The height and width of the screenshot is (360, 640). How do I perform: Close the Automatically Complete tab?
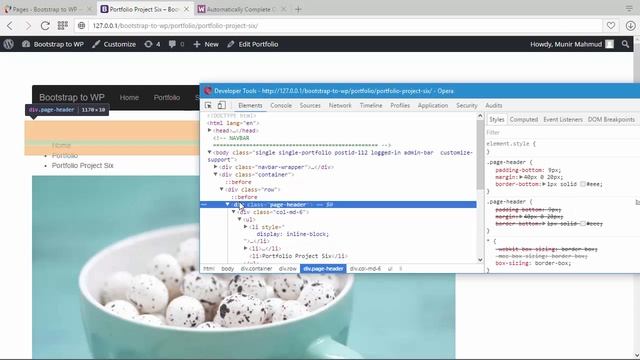click(283, 9)
